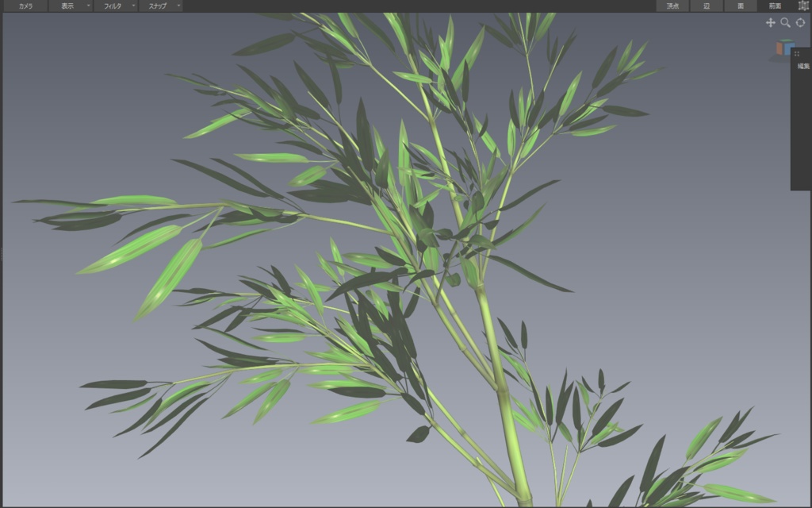The image size is (812, 508).
Task: Open the カメラ camera menu
Action: pos(26,6)
